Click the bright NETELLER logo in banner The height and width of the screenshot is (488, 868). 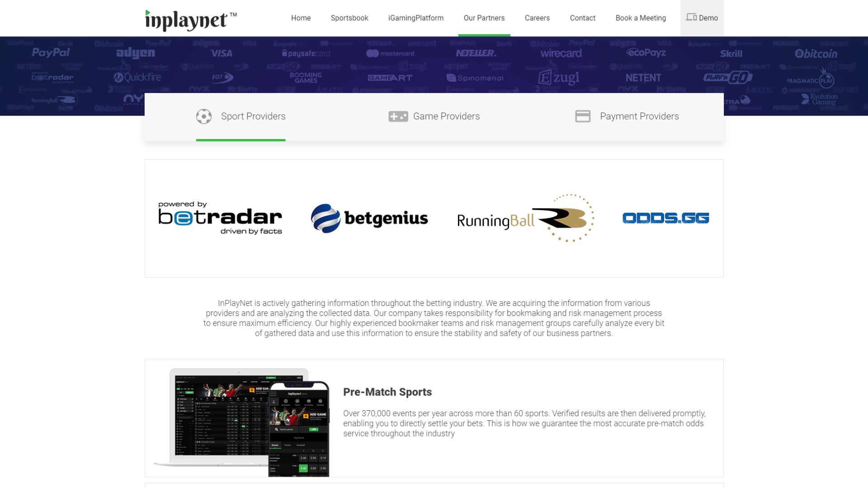click(x=476, y=53)
